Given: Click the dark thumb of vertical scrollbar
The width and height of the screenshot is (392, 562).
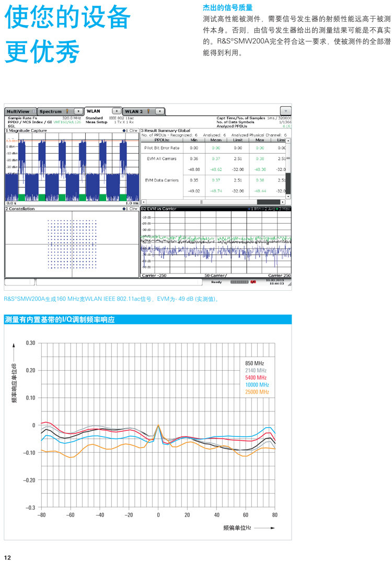Looking at the screenshot, I should click(x=288, y=183).
